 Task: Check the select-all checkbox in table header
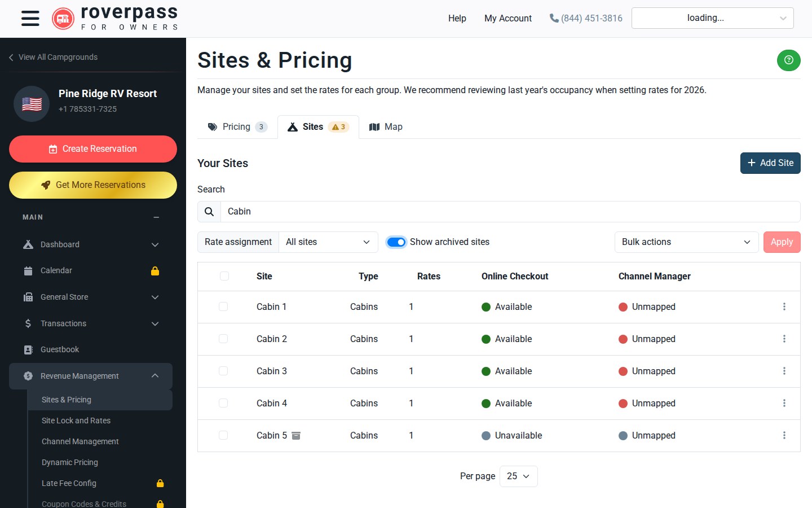click(x=224, y=276)
